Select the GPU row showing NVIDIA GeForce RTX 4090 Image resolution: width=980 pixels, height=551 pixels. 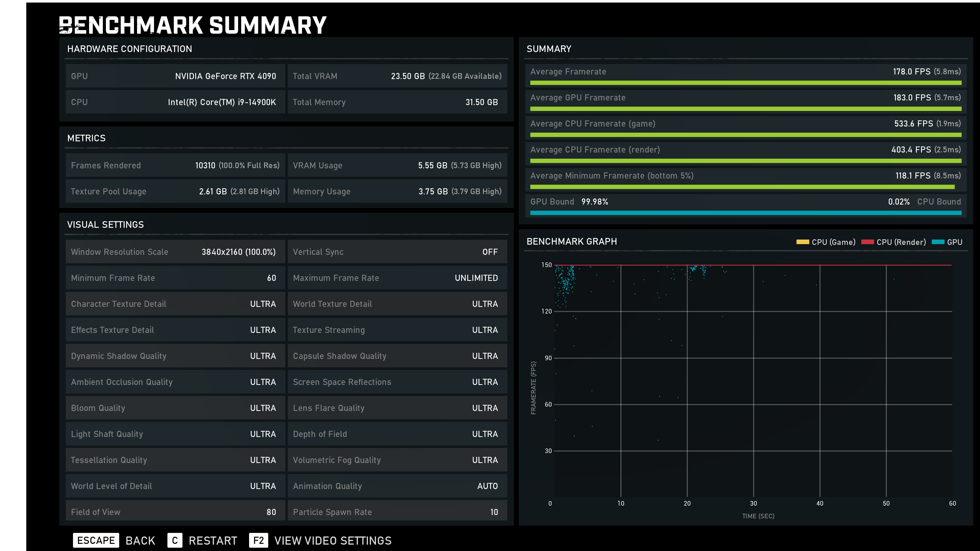175,76
